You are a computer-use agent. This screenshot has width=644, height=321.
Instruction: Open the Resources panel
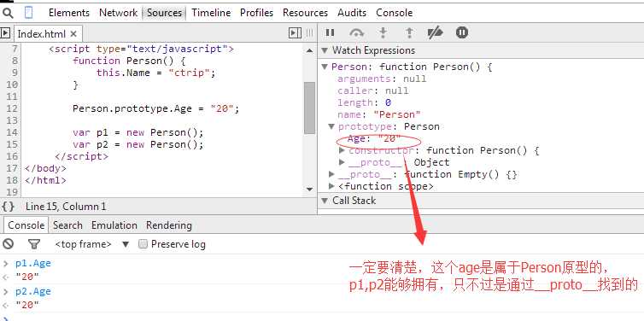tap(305, 13)
